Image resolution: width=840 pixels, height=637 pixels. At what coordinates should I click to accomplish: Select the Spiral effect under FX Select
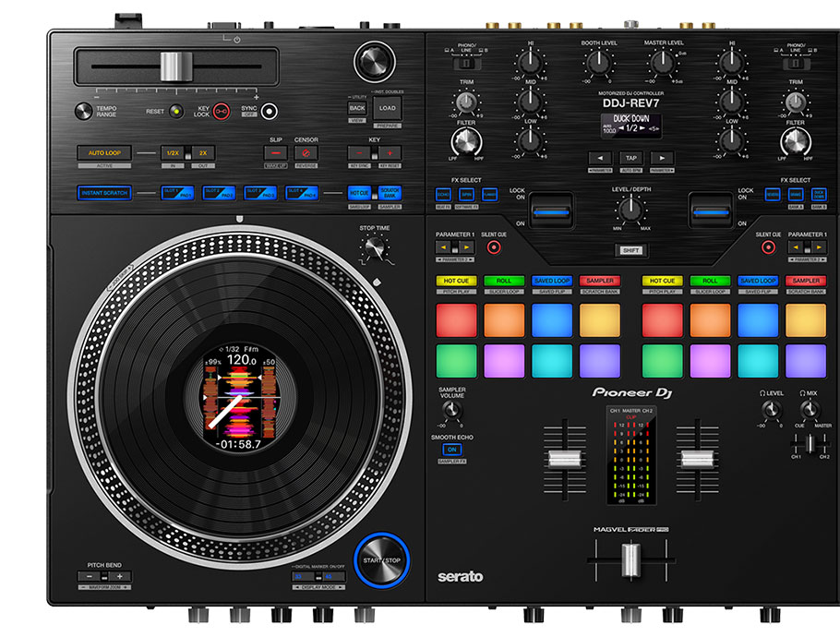466,195
